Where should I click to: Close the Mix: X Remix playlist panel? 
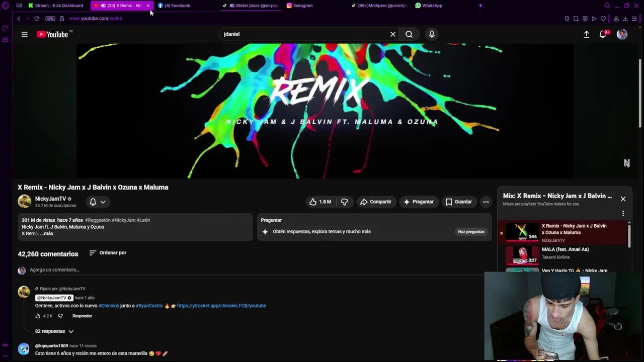point(623,199)
